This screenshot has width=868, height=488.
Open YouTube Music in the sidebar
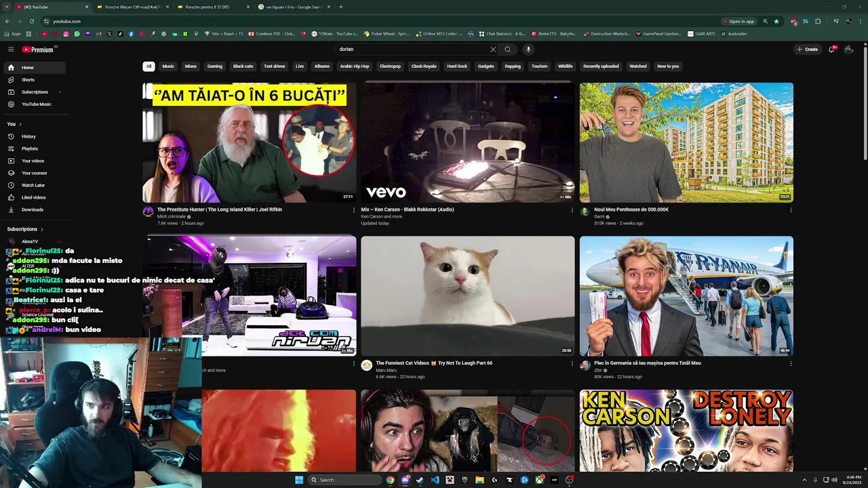tap(34, 104)
